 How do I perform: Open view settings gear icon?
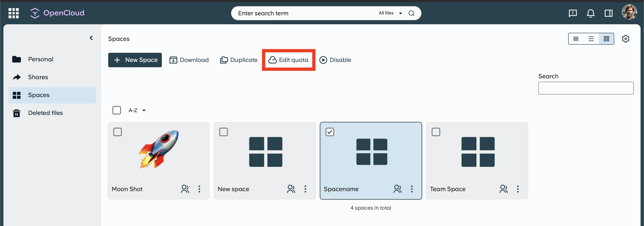625,39
